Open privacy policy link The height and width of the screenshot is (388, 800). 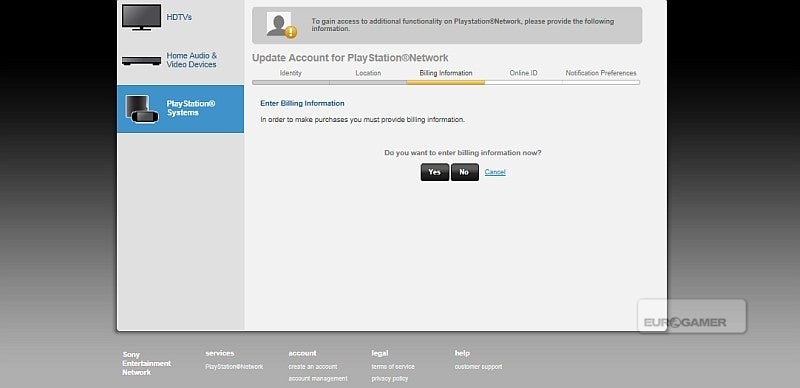click(x=390, y=379)
